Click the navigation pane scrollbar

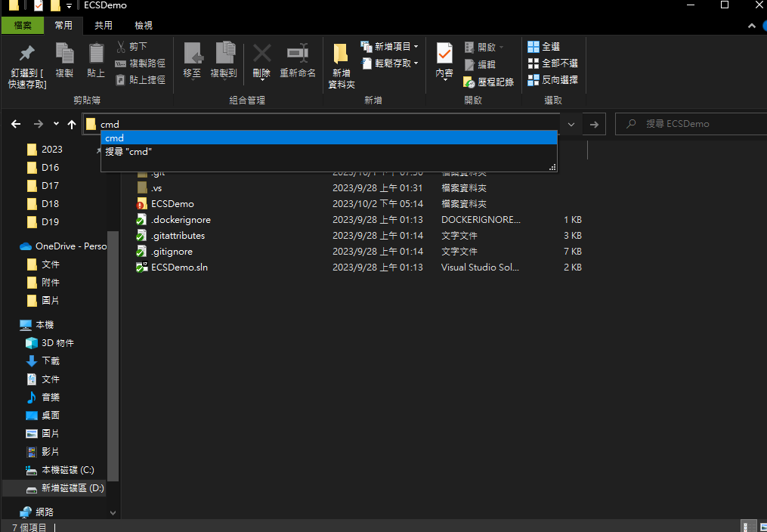113,355
